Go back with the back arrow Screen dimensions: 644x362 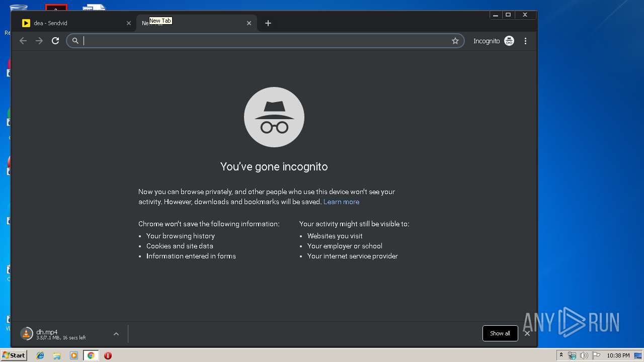tap(23, 41)
